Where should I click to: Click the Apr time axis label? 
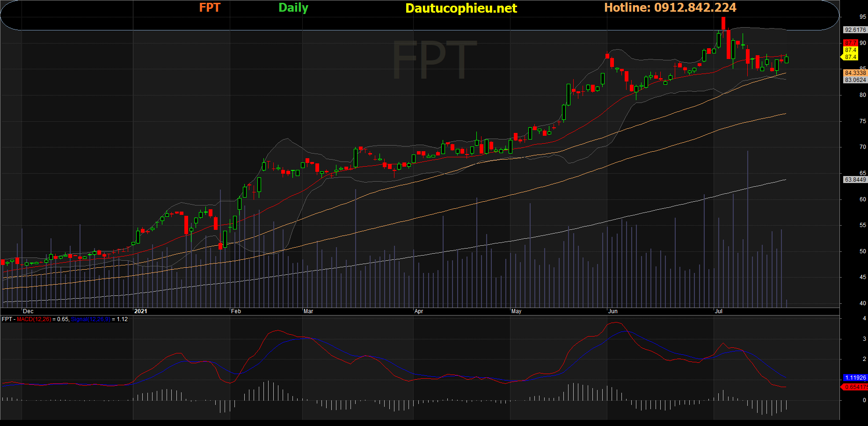(419, 311)
